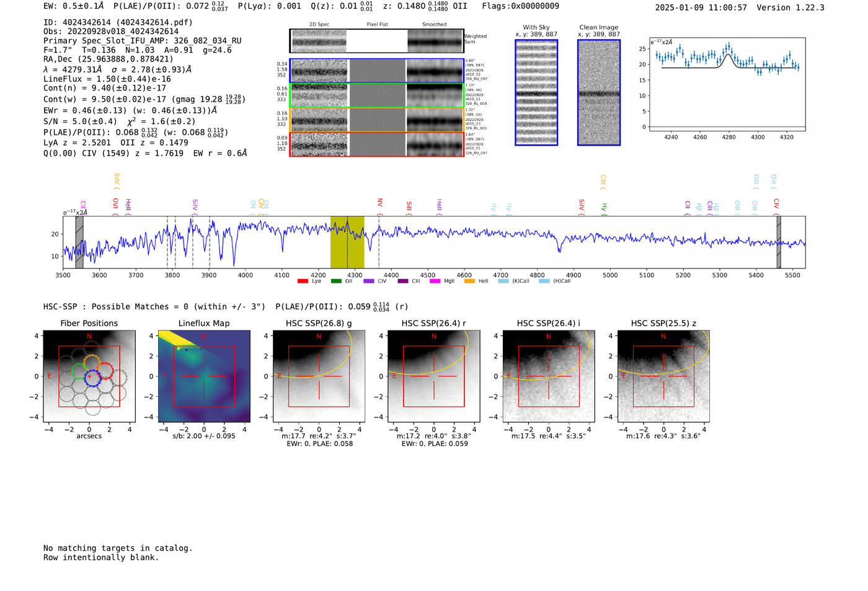
Task: Select the HSC SSP(26.8) g cutout
Action: 319,376
